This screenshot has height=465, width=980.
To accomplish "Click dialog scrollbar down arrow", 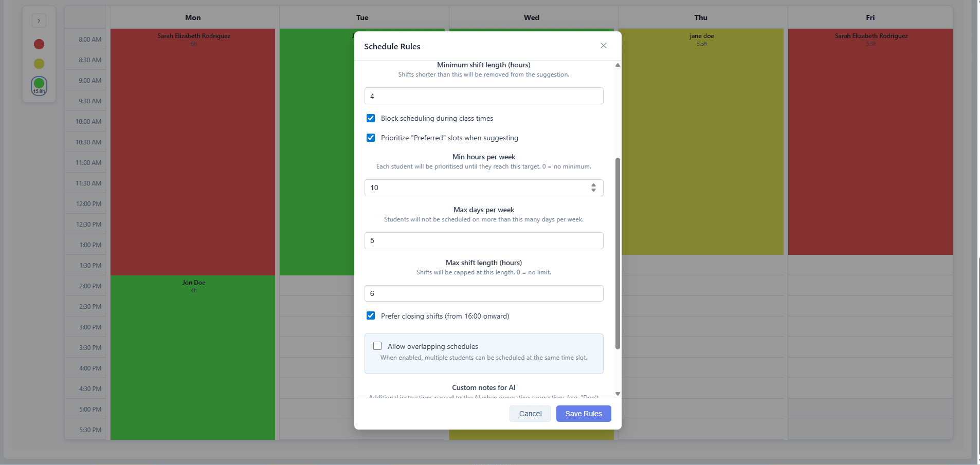I will 618,394.
